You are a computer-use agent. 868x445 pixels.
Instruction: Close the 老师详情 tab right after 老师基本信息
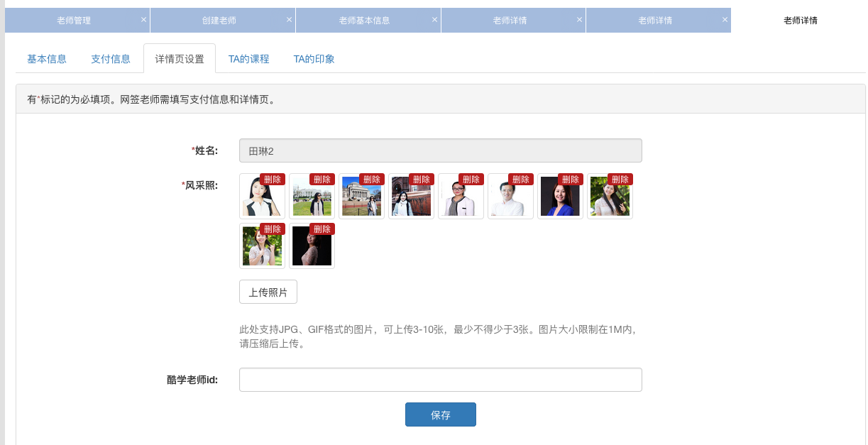[x=580, y=20]
